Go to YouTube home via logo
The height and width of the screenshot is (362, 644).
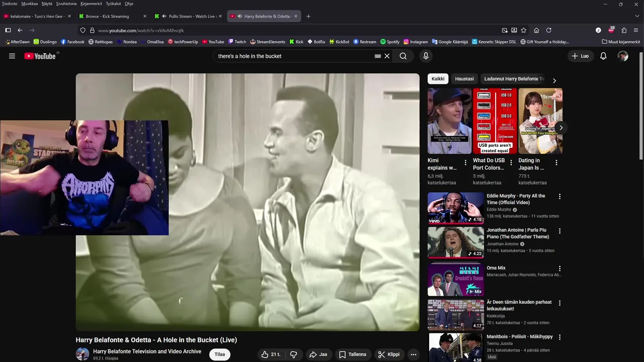click(x=40, y=56)
